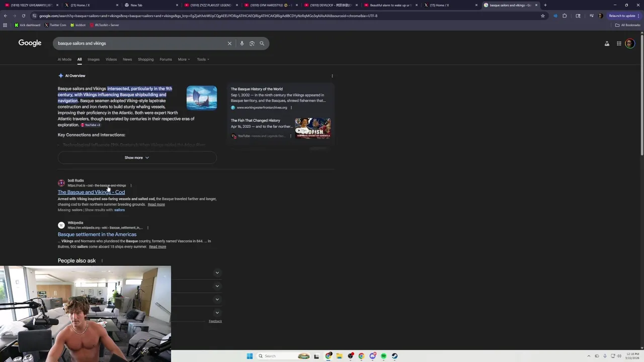This screenshot has width=644, height=362.
Task: Click Read more under the Wikipedia result
Action: tap(157, 247)
